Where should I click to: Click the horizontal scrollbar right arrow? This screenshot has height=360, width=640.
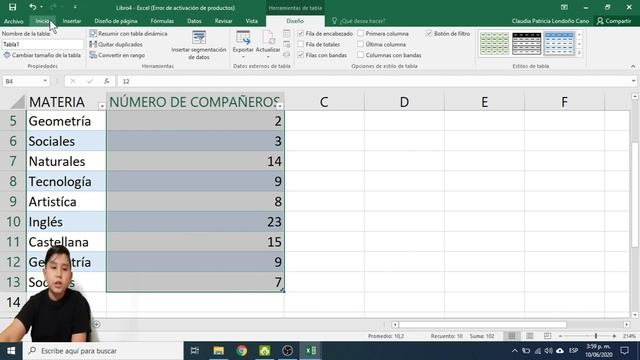(x=627, y=324)
